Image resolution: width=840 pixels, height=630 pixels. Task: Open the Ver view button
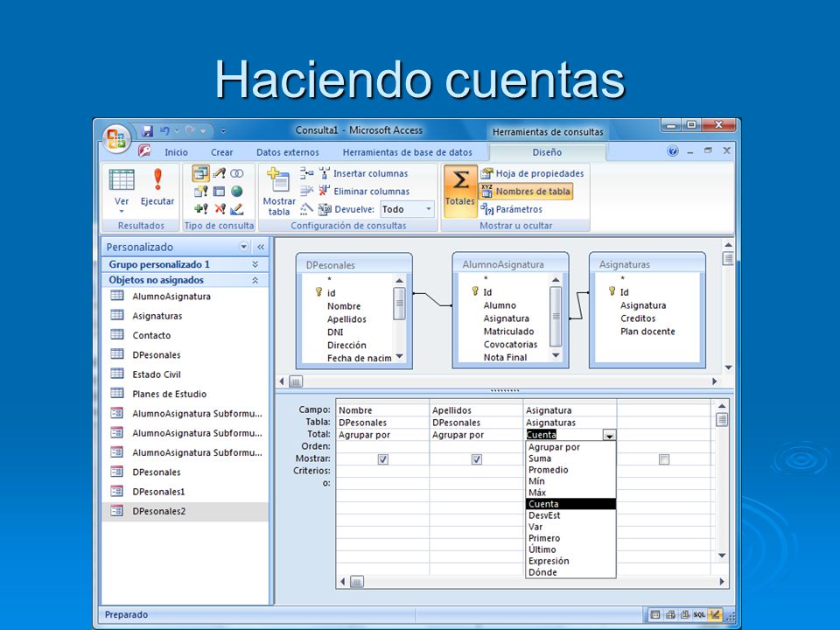pos(122,191)
